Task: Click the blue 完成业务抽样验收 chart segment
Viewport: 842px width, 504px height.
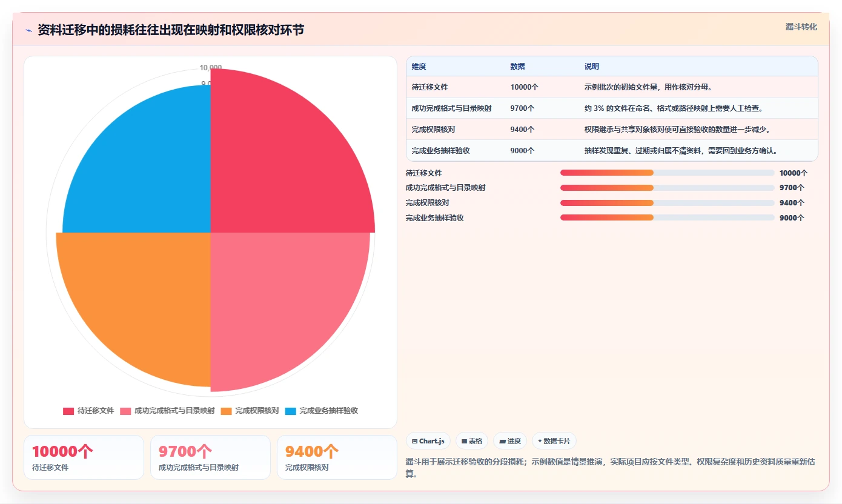Action: [x=148, y=170]
